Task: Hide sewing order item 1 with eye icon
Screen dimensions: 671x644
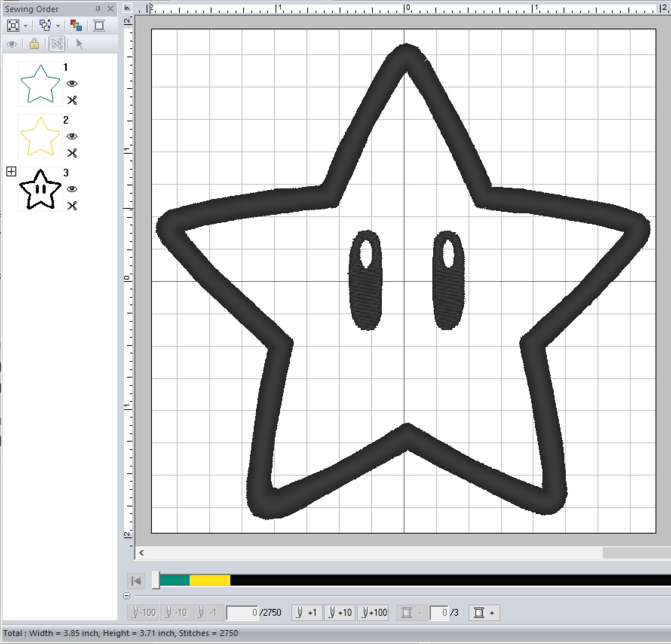Action: pos(72,84)
